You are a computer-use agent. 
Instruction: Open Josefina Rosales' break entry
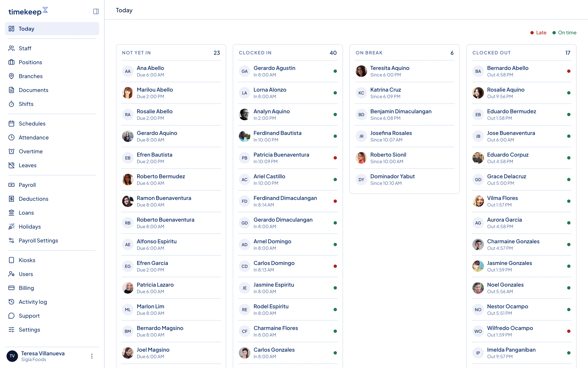point(404,136)
